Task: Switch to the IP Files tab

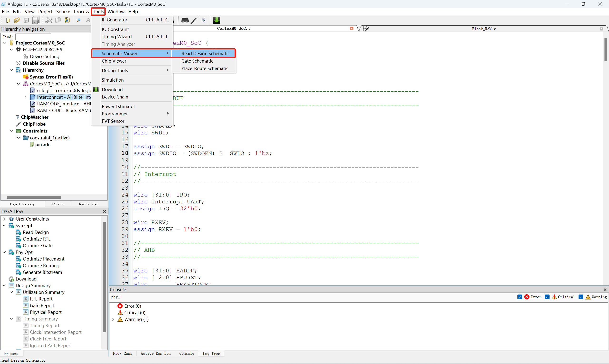Action: (x=58, y=204)
